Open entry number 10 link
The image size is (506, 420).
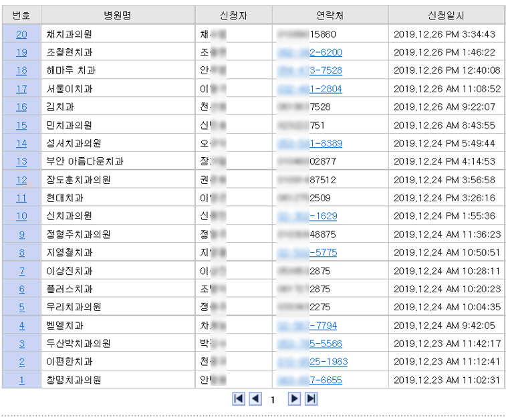[x=21, y=216]
